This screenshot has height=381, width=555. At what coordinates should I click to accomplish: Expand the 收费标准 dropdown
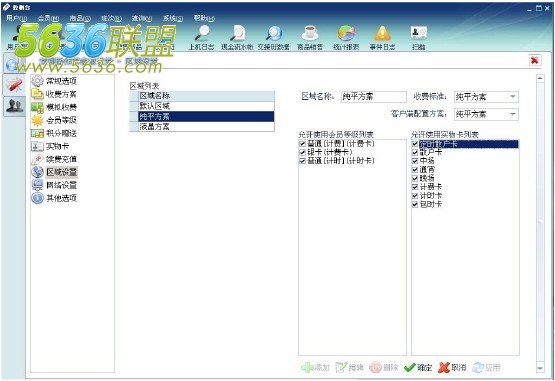(513, 97)
